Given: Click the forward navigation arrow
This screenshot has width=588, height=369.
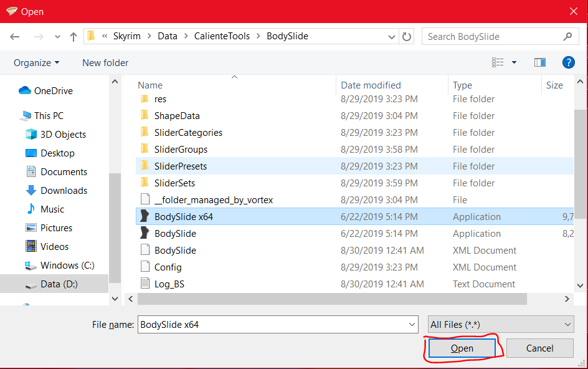Looking at the screenshot, I should (38, 37).
